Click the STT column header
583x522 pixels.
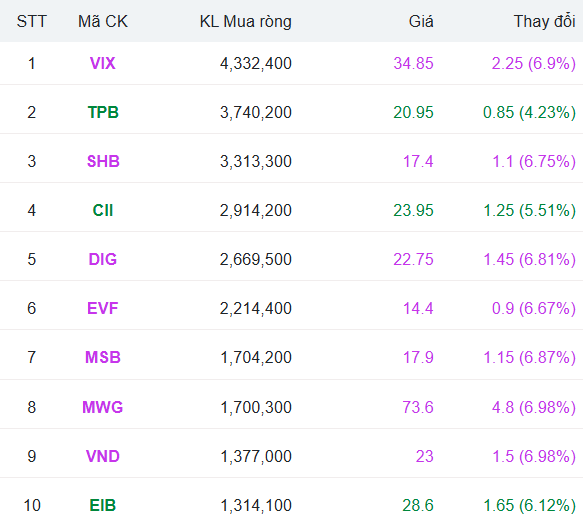[32, 21]
